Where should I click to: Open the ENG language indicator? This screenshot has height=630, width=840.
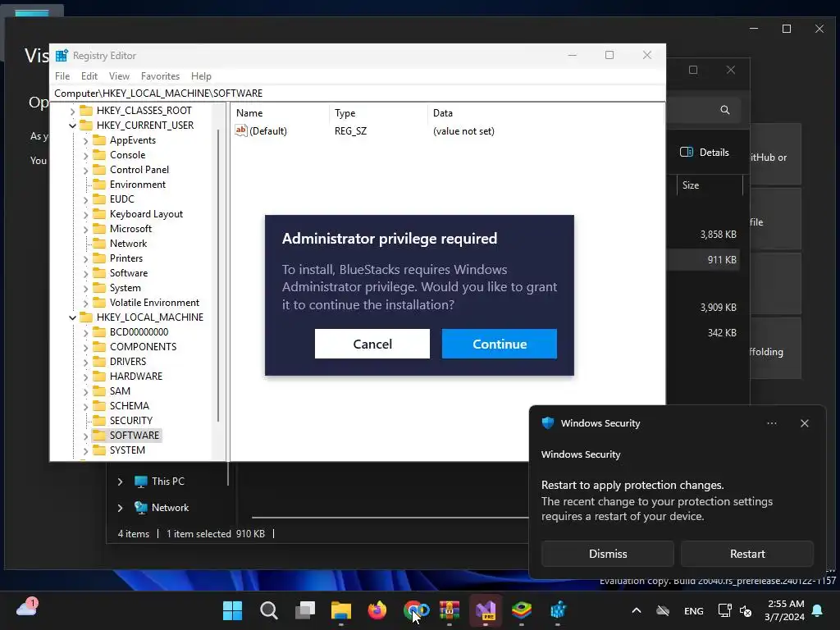pyautogui.click(x=694, y=611)
